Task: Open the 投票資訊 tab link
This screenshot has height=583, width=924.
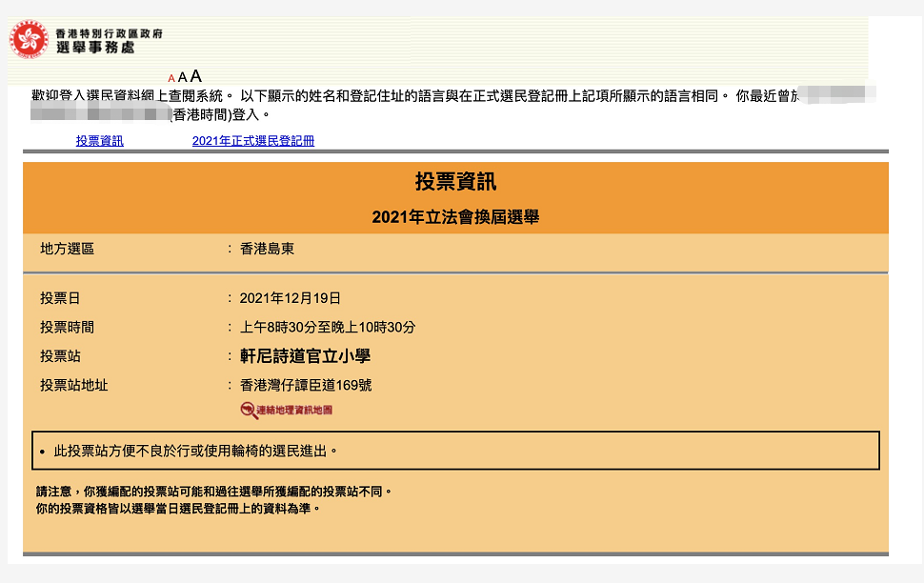Action: [100, 141]
